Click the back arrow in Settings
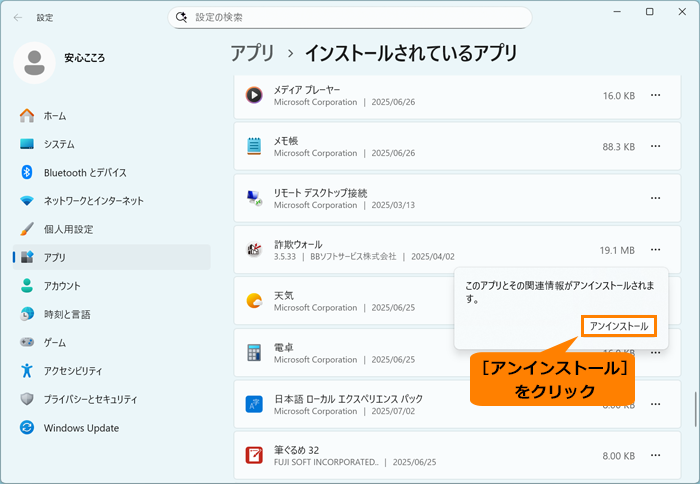Image resolution: width=700 pixels, height=484 pixels. click(18, 17)
